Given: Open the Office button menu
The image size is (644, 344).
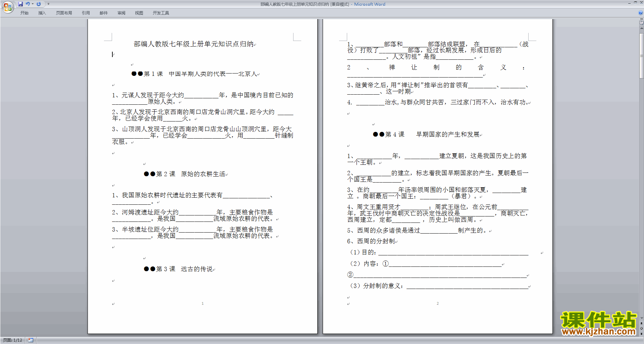Looking at the screenshot, I should tap(7, 7).
